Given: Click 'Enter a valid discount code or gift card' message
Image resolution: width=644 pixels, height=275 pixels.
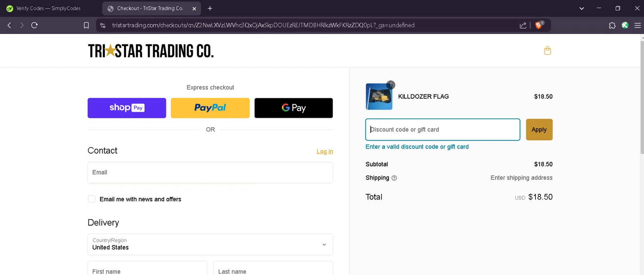Looking at the screenshot, I should 417,147.
